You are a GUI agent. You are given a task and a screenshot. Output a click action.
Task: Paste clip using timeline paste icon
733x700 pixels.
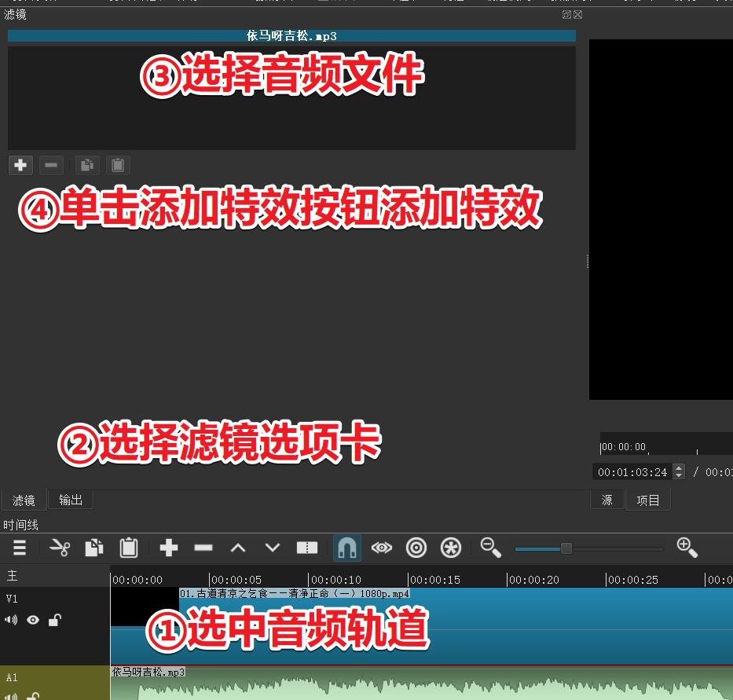(128, 548)
